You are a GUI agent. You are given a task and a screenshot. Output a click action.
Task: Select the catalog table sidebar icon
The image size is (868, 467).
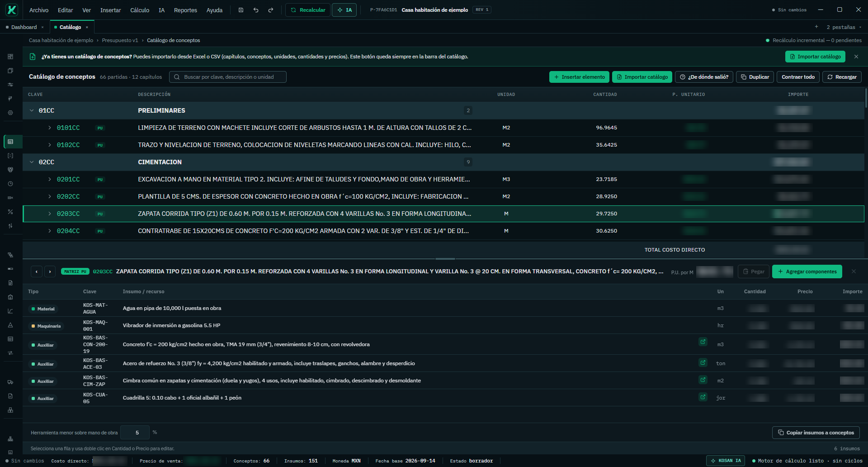[x=10, y=142]
